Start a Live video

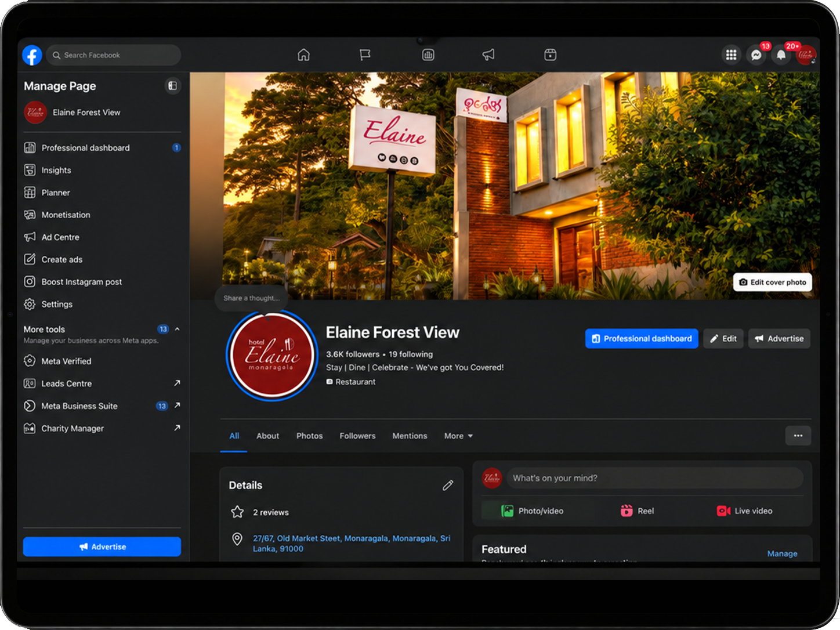745,510
